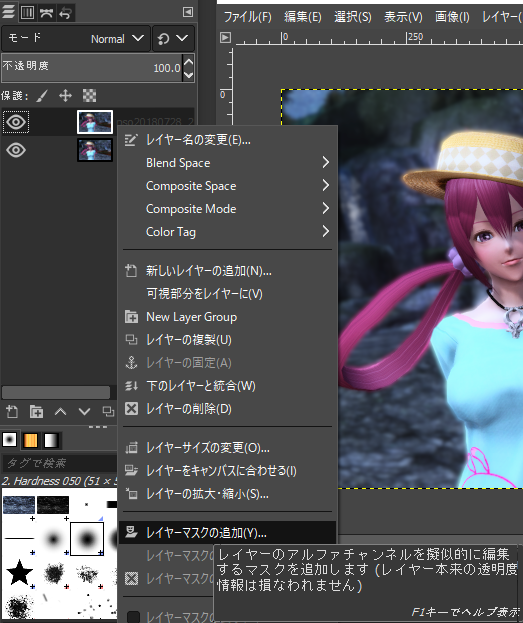Viewport: 523px width, 623px height.
Task: Switch to the Paths dock tab
Action: click(46, 13)
